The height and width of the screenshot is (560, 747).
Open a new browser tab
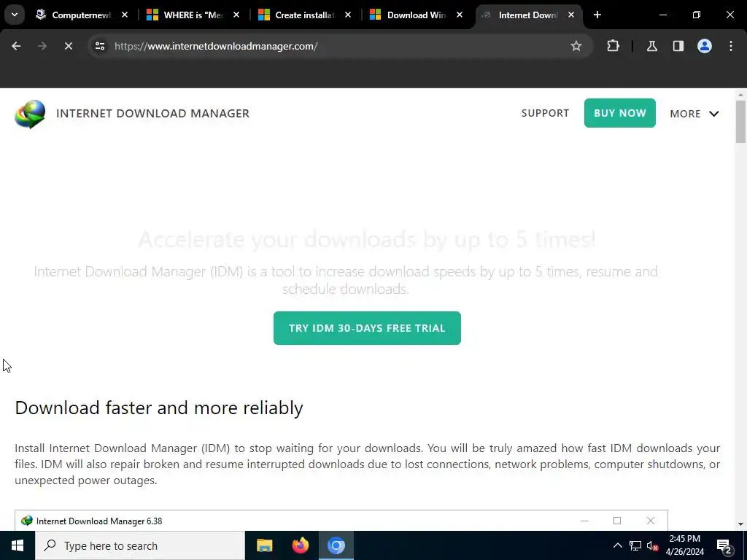click(x=597, y=15)
